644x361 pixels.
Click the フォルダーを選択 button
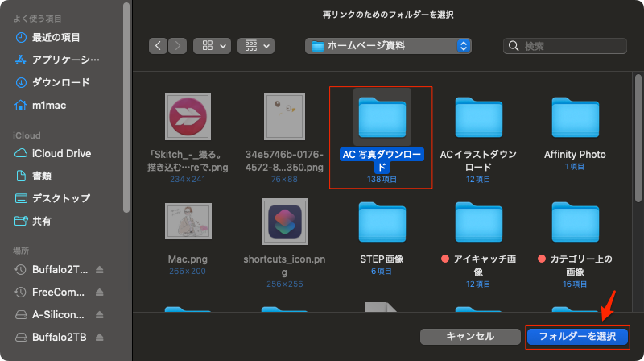(x=576, y=336)
